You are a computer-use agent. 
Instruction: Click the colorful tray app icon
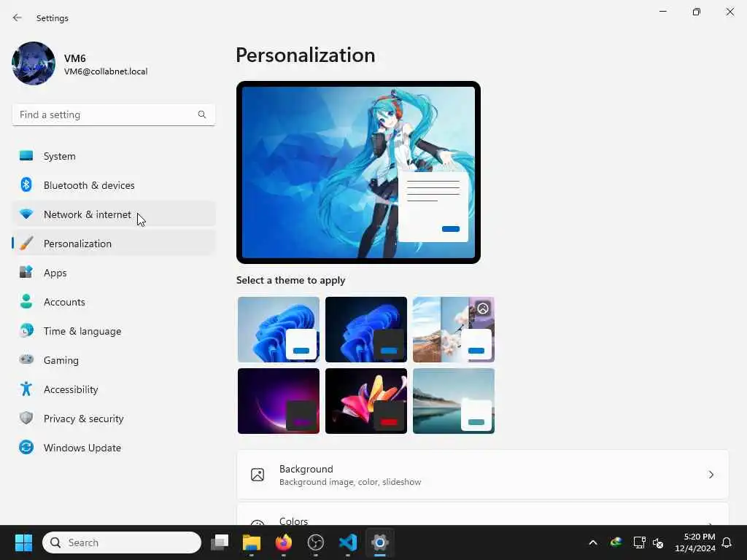tap(616, 542)
